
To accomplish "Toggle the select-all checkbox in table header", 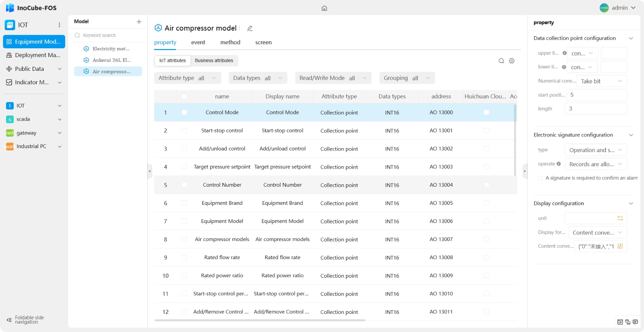I will tap(184, 97).
